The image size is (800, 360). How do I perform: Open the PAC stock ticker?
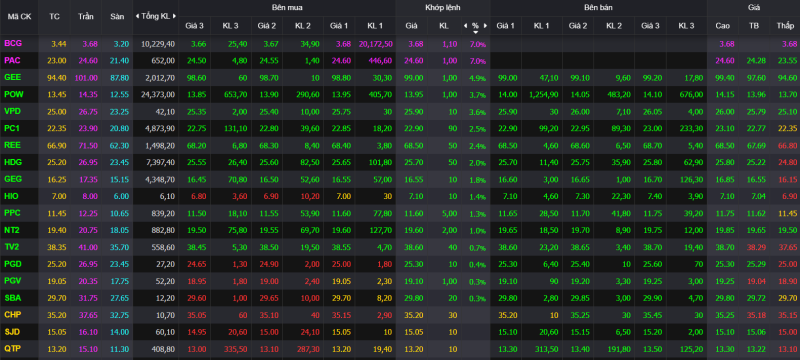point(12,61)
